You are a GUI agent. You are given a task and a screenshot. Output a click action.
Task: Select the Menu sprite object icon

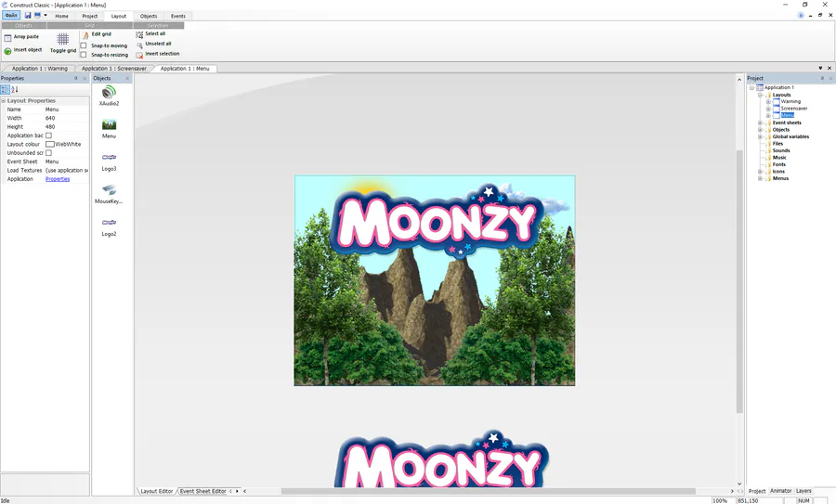[109, 125]
